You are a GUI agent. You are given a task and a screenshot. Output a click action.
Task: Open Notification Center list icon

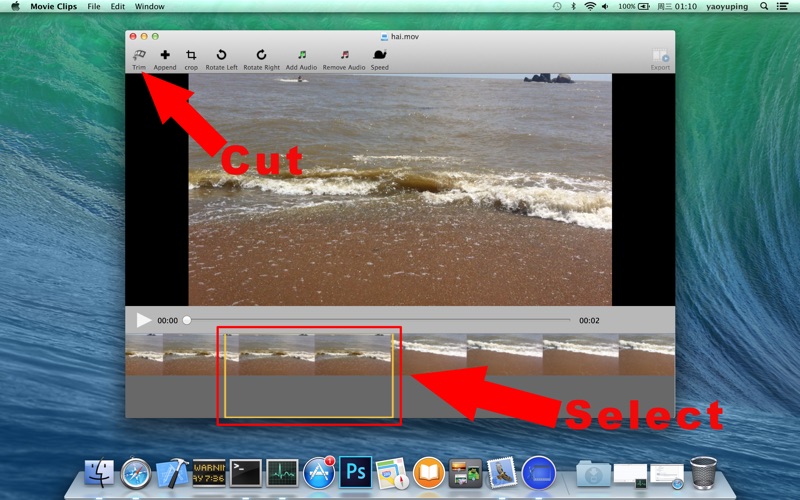(x=782, y=6)
